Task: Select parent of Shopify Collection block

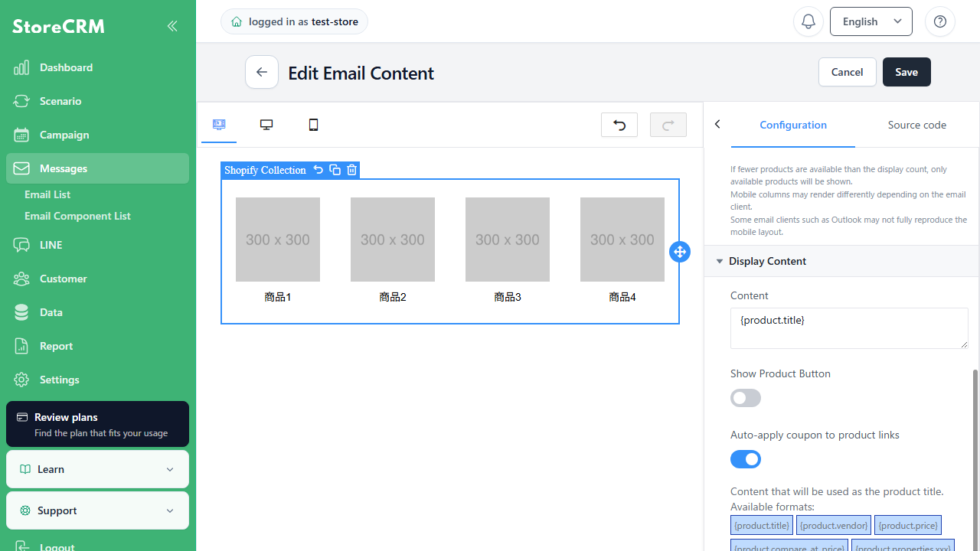Action: point(318,170)
